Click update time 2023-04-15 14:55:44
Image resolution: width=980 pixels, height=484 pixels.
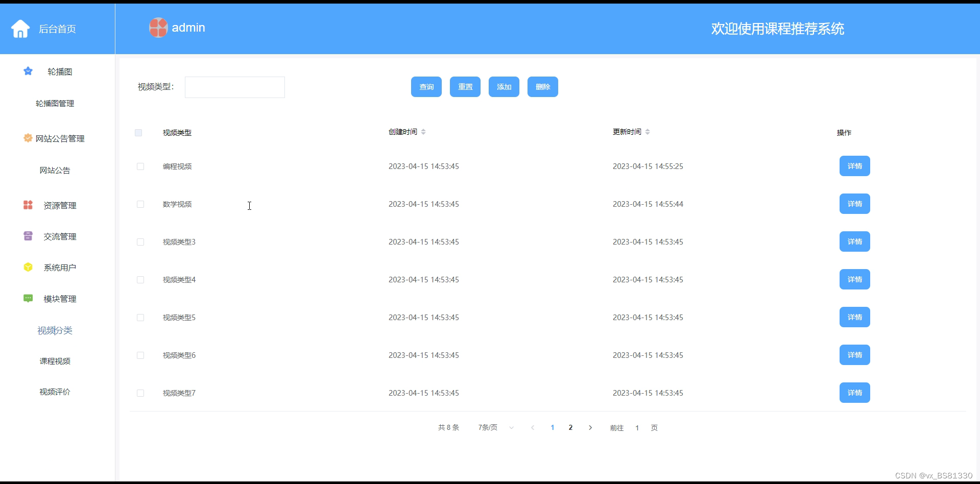click(648, 204)
